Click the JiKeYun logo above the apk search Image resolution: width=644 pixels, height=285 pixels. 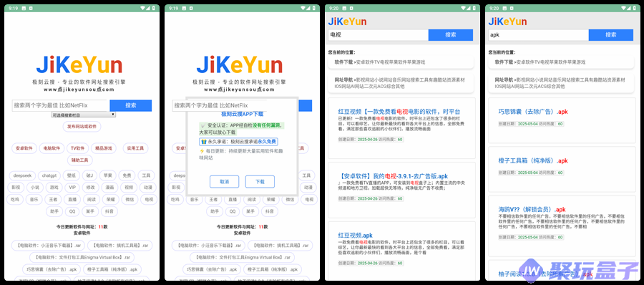(x=507, y=21)
